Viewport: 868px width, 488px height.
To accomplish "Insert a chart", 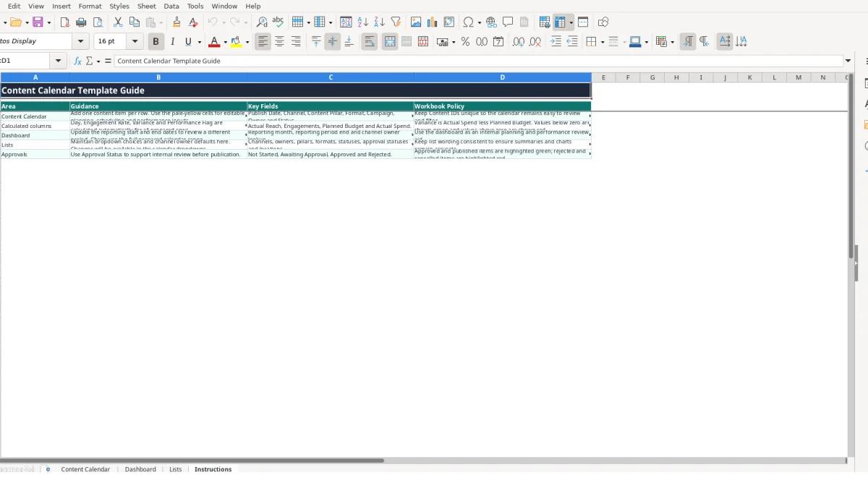I will point(433,22).
